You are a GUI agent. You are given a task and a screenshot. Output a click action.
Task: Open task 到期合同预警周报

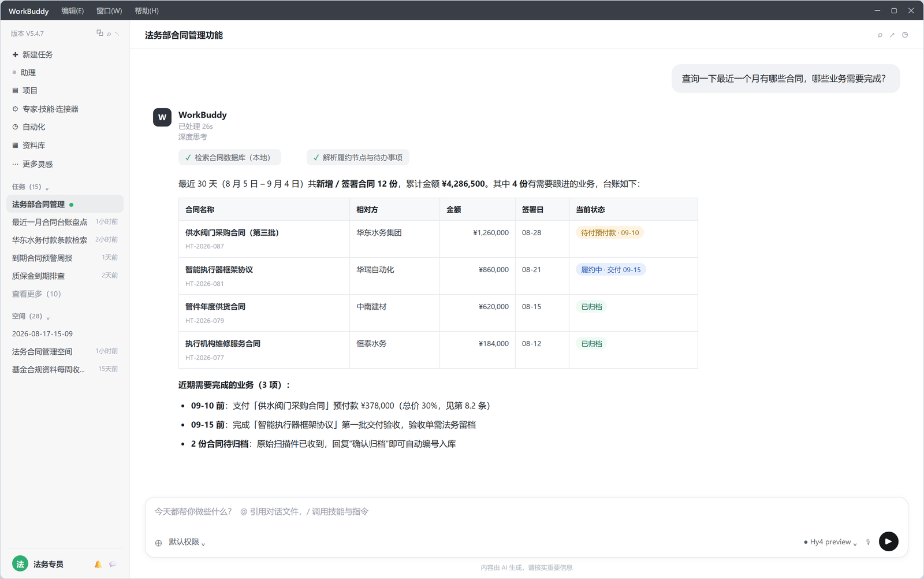coord(65,258)
